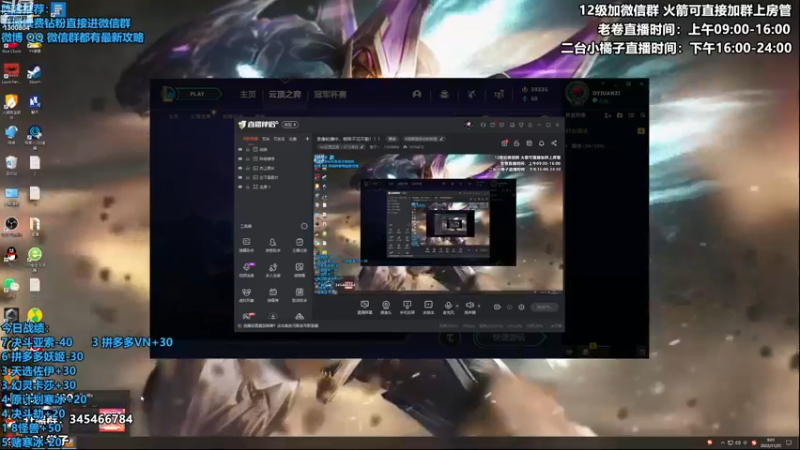Open the LoL profile icon in navigation
Screen dimensions: 800x450
[417, 94]
